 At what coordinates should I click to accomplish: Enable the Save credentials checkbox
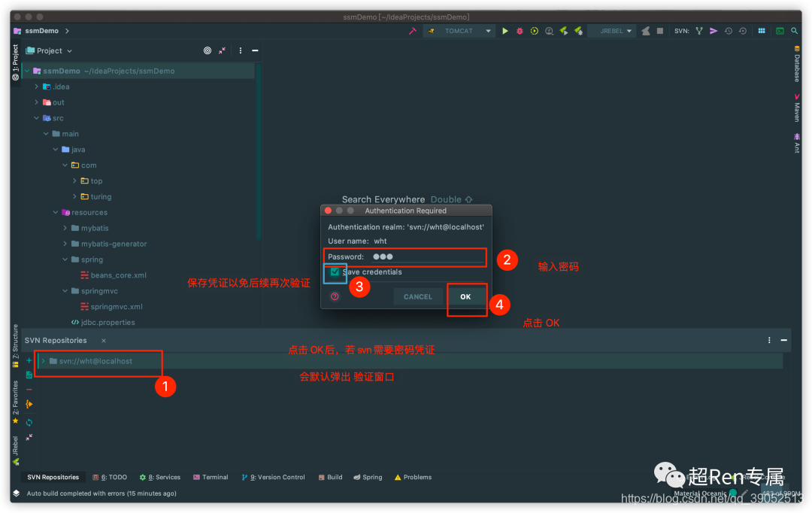[336, 273]
